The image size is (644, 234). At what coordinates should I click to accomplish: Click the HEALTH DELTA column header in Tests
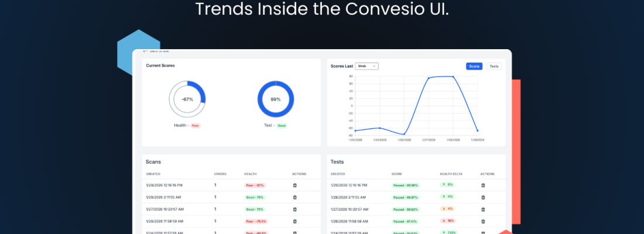point(451,174)
